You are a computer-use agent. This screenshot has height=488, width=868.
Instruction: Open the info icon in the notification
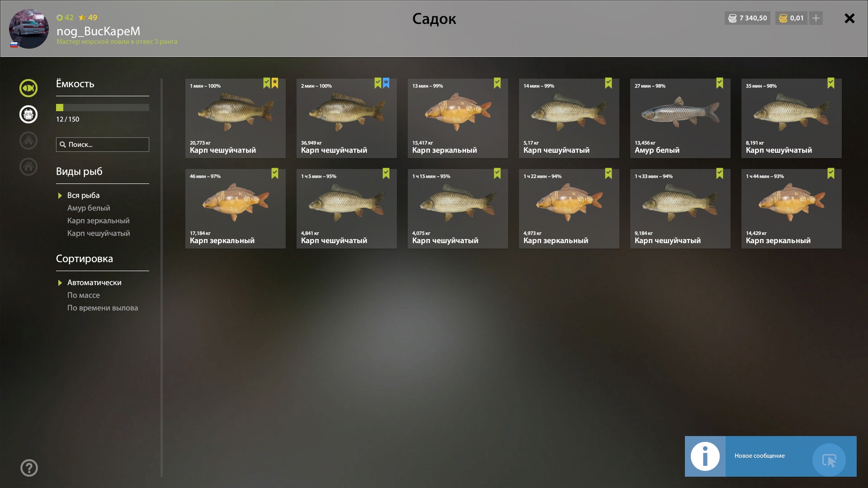pos(705,456)
